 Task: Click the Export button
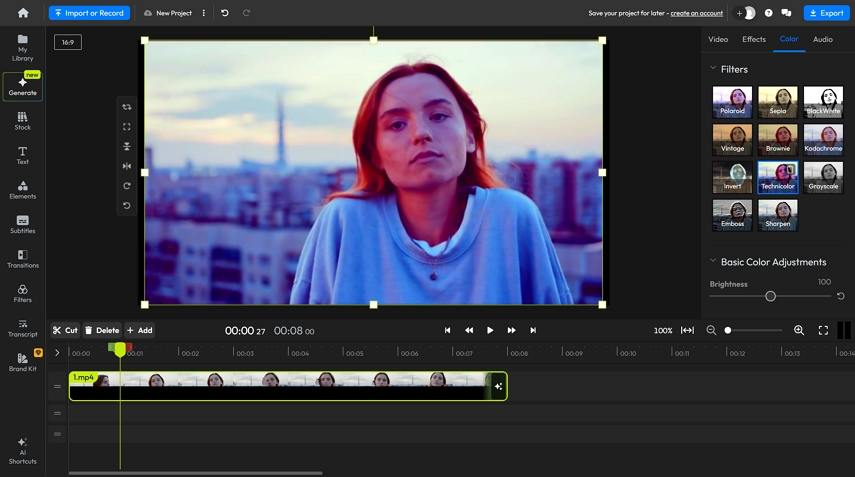[827, 13]
